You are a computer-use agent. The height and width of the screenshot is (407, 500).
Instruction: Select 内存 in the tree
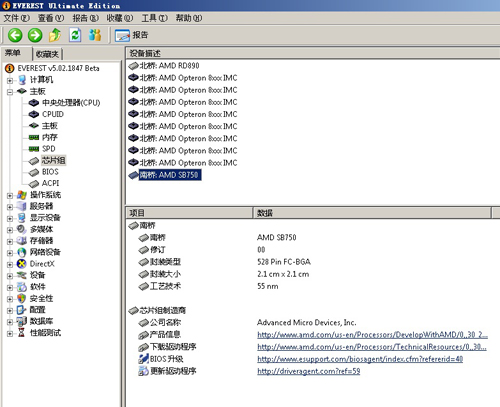click(x=50, y=137)
